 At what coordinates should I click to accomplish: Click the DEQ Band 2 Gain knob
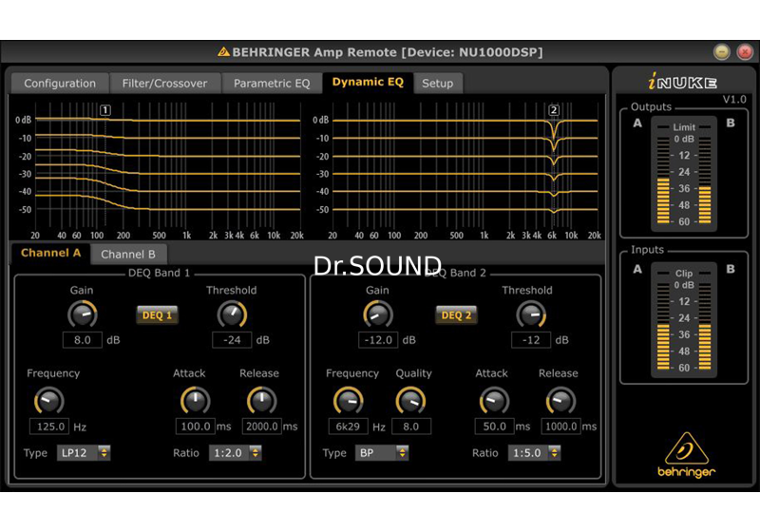point(378,314)
